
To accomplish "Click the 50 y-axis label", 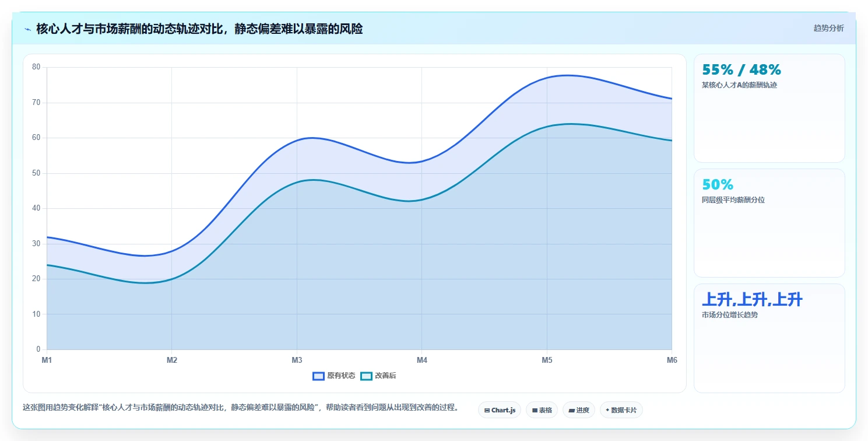I will click(x=36, y=173).
